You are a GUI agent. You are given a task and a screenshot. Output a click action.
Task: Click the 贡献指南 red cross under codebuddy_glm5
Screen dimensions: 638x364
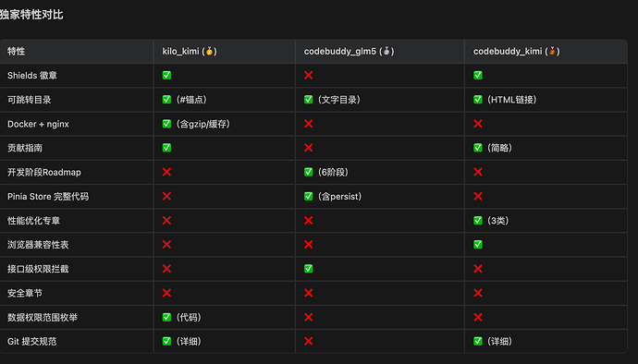click(309, 148)
